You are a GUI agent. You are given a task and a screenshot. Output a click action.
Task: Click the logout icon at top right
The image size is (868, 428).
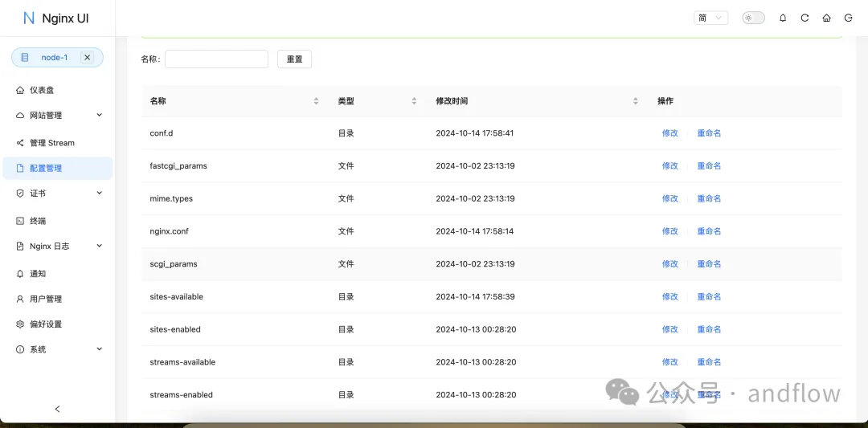tap(848, 18)
